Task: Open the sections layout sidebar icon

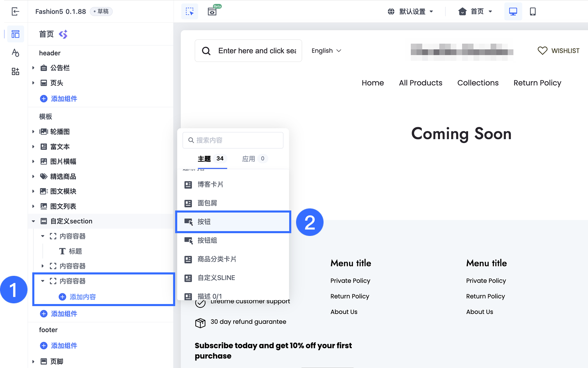Action: 15,34
